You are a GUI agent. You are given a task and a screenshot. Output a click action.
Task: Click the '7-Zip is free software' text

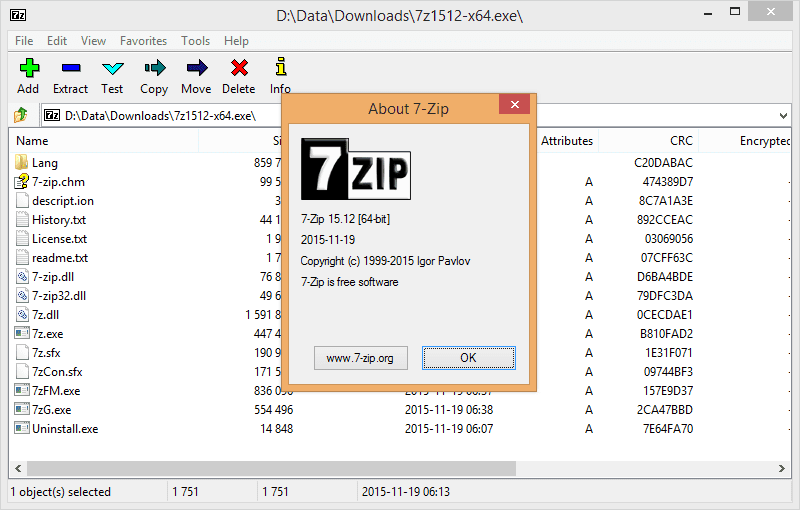coord(349,282)
